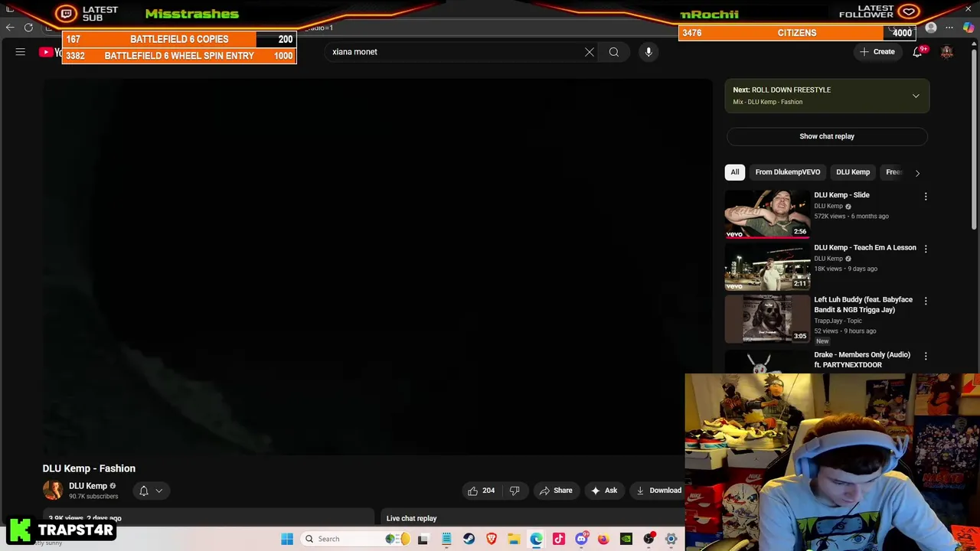
Task: Click the magnifier search button
Action: pos(614,52)
